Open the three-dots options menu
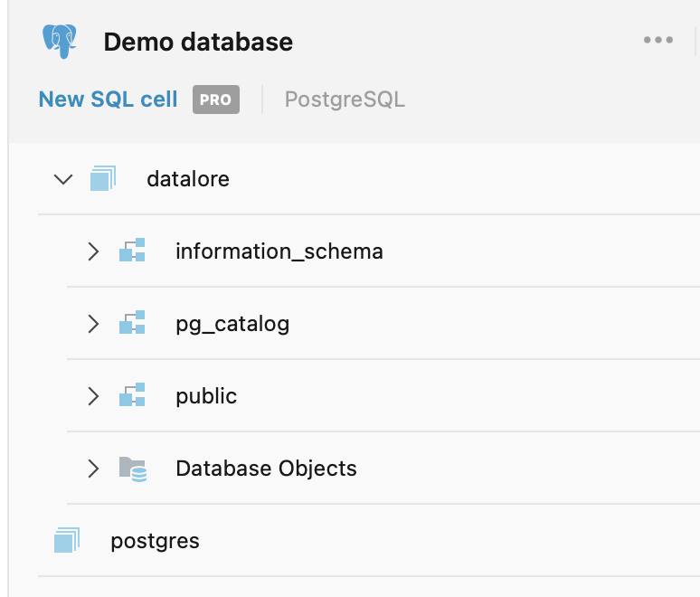This screenshot has height=597, width=700. click(658, 40)
